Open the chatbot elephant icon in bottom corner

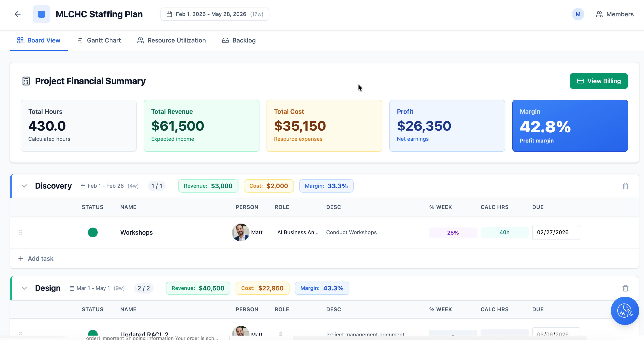(x=625, y=311)
